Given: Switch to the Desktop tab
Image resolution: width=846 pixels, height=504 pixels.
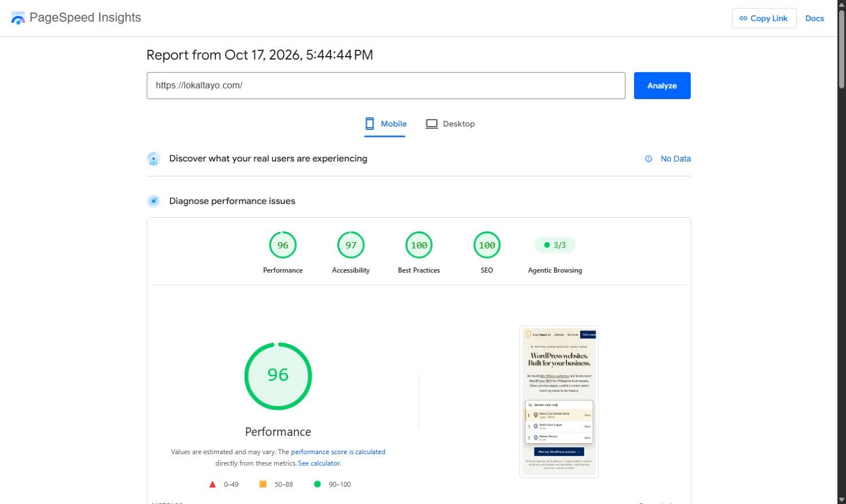Looking at the screenshot, I should pyautogui.click(x=450, y=124).
